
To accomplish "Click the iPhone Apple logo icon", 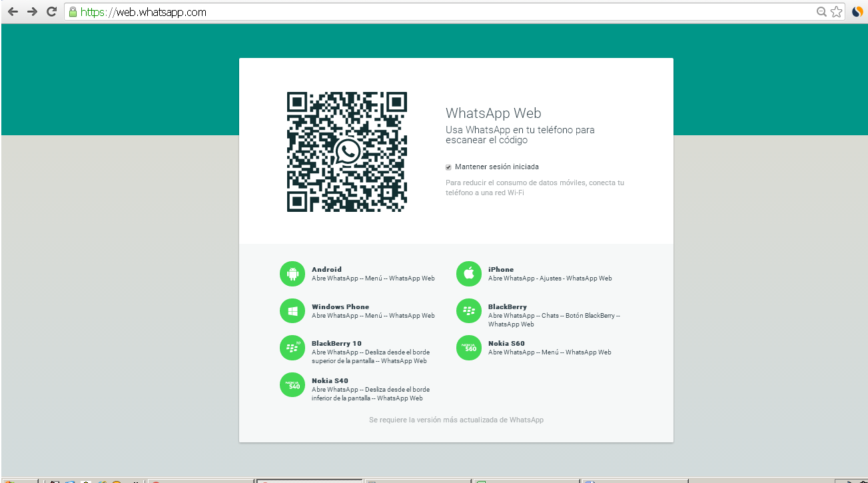I will click(468, 273).
